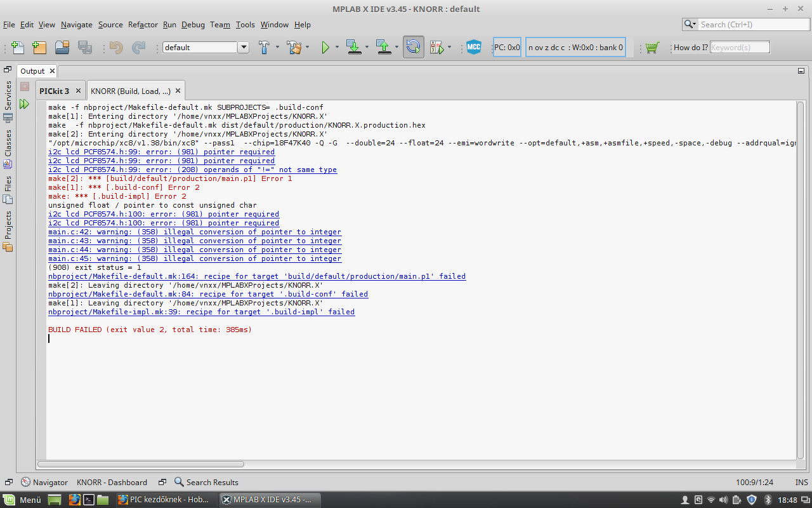Click the search magnifier dropdown icon

(691, 24)
